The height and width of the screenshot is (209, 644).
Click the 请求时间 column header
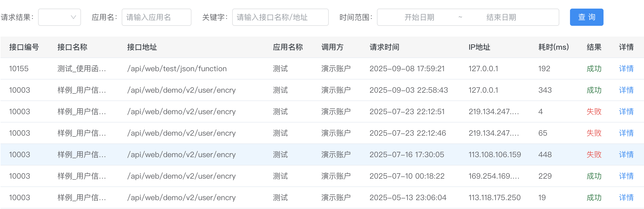coord(384,47)
